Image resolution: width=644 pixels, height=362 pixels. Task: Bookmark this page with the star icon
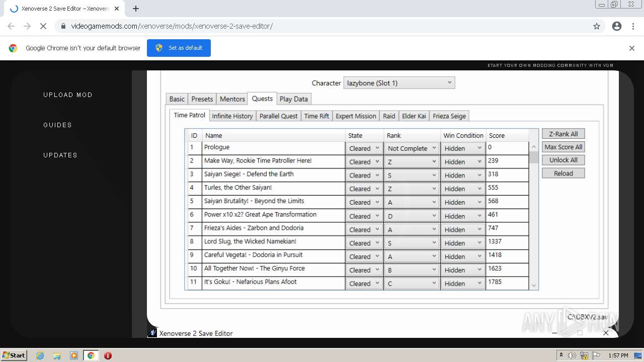pos(597,26)
